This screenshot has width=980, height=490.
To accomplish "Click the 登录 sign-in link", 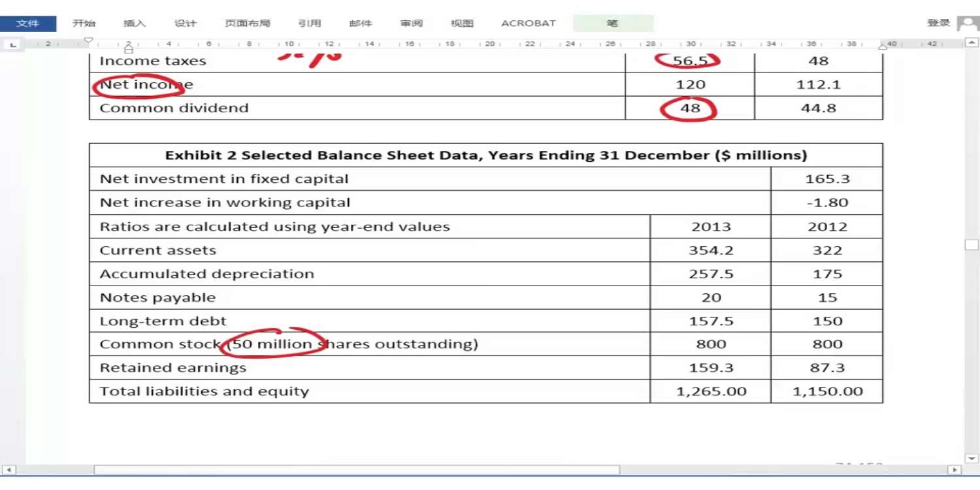I will [939, 23].
